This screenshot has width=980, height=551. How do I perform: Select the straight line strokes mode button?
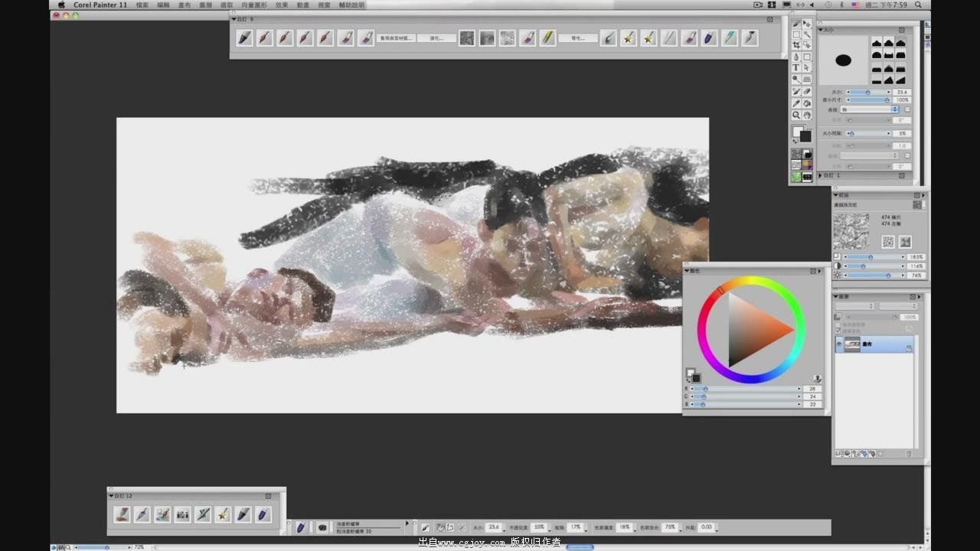pos(451,527)
